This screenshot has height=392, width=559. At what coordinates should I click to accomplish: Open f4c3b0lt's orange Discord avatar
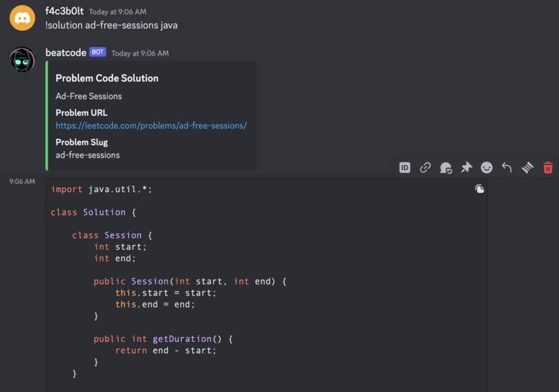[22, 18]
